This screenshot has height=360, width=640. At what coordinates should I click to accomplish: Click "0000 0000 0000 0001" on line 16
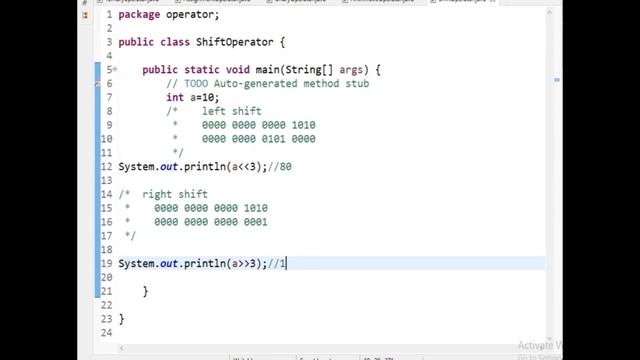tap(211, 222)
